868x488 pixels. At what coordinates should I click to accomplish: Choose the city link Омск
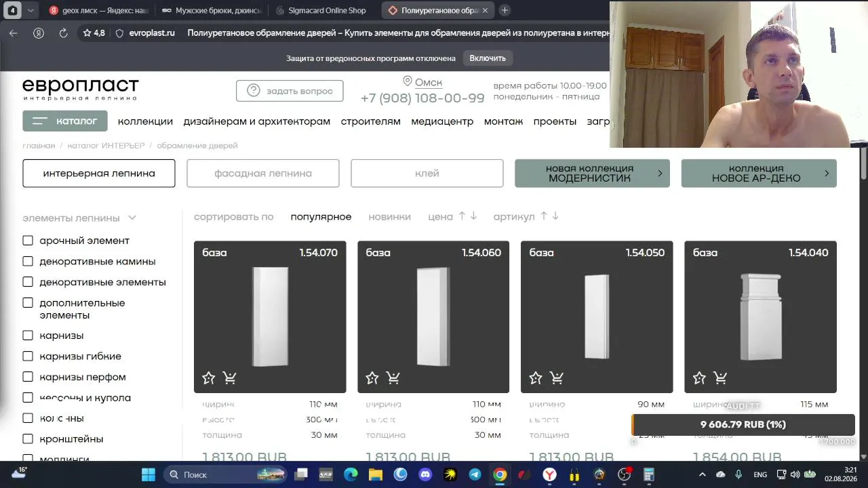pyautogui.click(x=429, y=83)
